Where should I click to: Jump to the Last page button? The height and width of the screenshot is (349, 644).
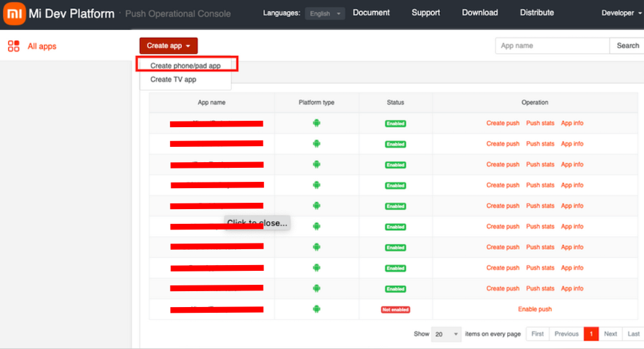(x=633, y=334)
